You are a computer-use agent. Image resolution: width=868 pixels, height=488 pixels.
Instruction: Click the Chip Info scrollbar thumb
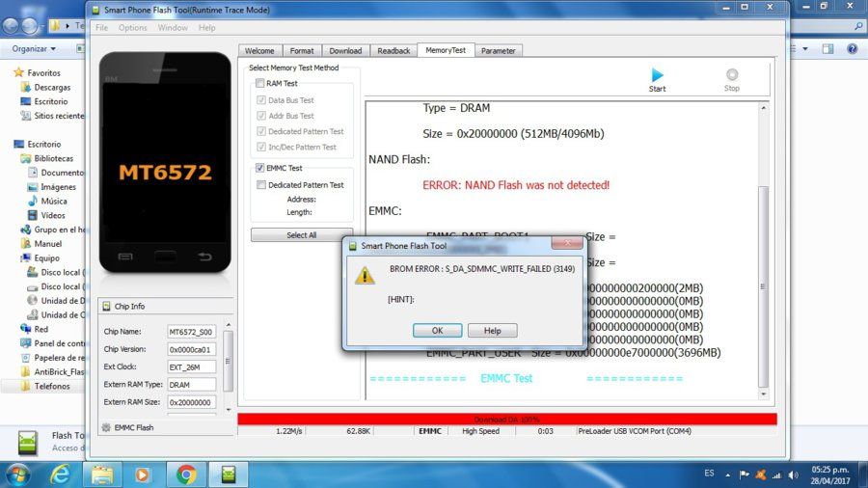pos(228,361)
